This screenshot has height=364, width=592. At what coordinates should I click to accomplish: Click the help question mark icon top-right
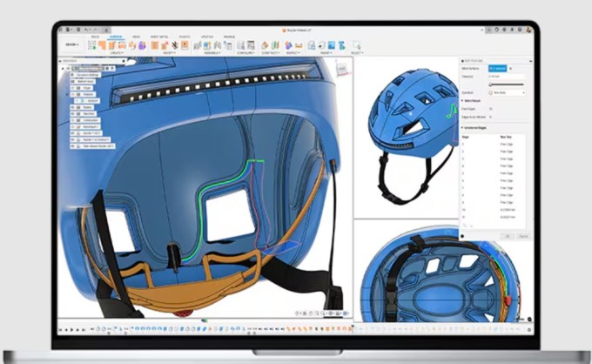click(520, 30)
